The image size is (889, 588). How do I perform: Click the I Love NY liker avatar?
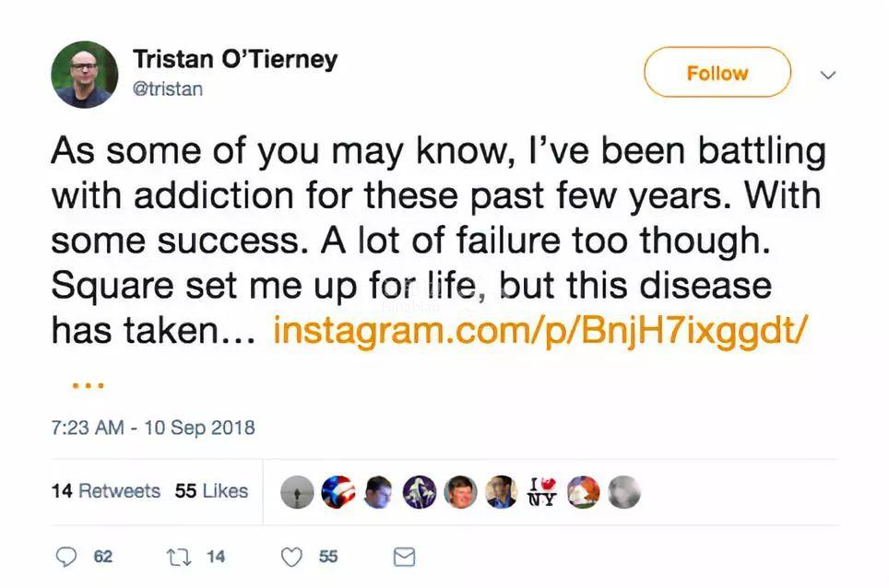click(x=542, y=492)
